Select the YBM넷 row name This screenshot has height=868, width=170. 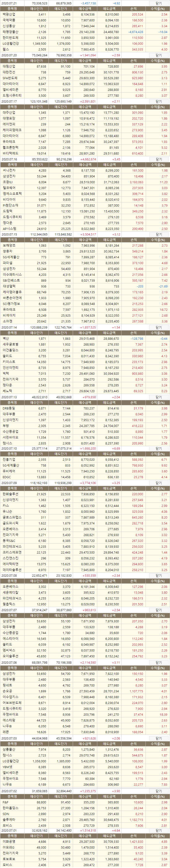click(x=8, y=767)
